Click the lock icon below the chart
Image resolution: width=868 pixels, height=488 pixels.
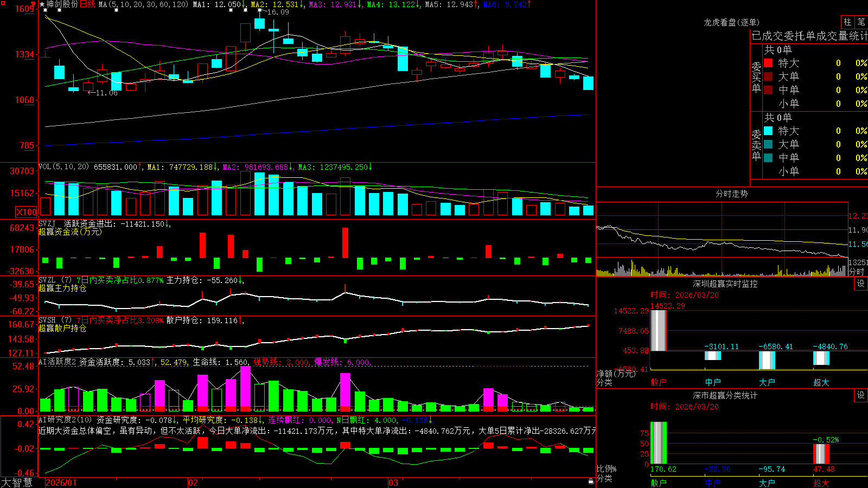pos(591,481)
